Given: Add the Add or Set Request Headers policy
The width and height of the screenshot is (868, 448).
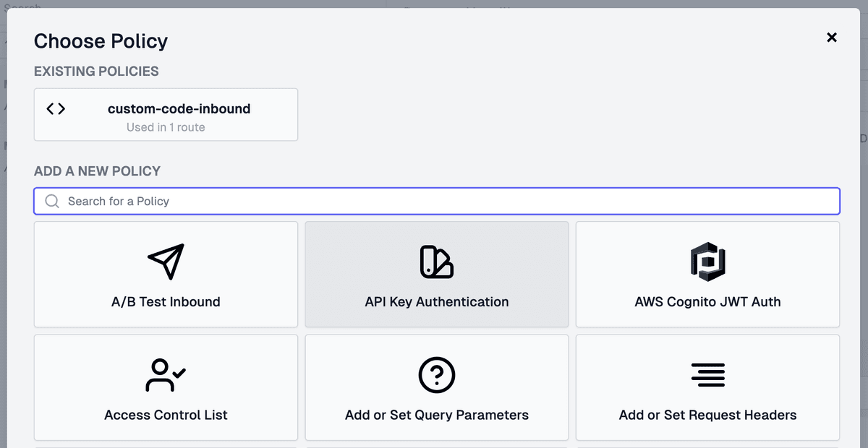Looking at the screenshot, I should pyautogui.click(x=707, y=387).
